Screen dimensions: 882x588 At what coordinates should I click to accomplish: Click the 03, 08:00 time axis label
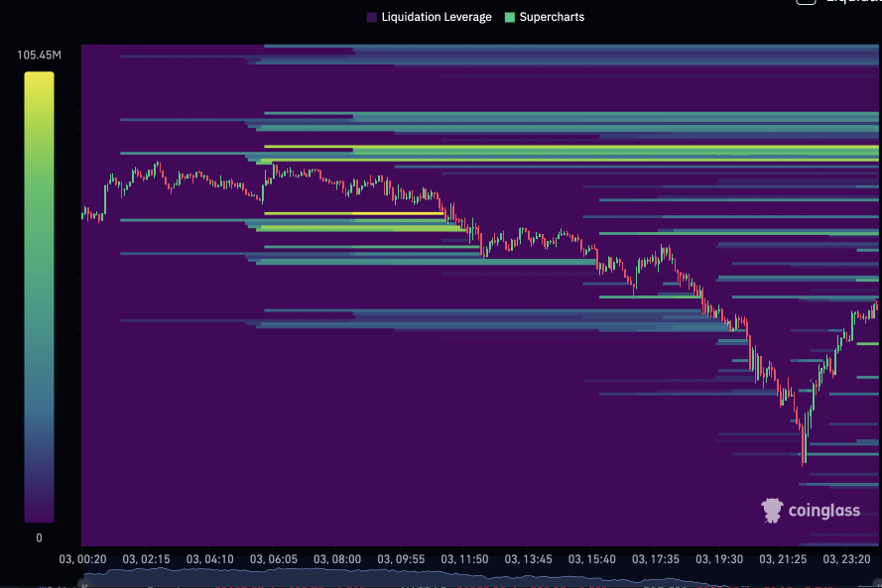click(337, 559)
